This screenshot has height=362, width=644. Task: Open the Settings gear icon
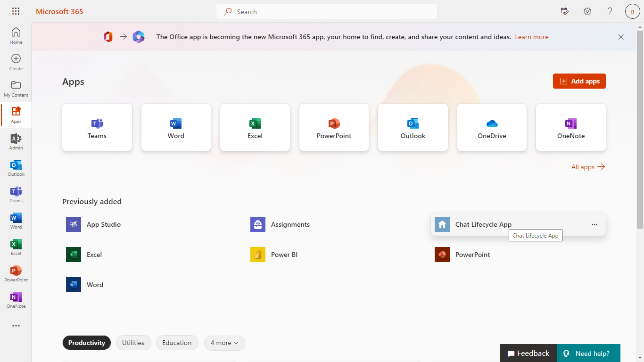click(x=587, y=11)
